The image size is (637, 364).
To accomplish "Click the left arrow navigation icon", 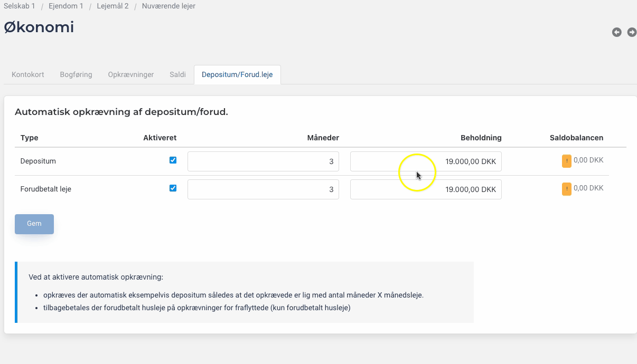I will 616,32.
